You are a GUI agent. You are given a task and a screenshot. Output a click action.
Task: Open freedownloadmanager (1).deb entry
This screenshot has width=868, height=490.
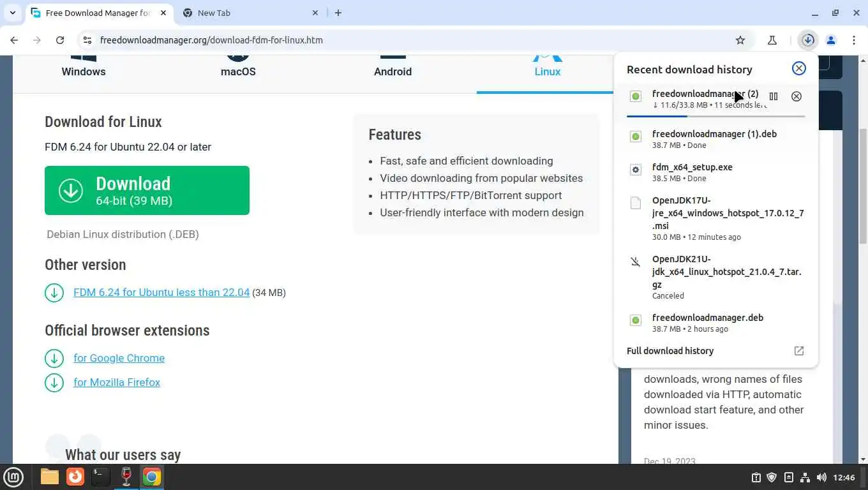[715, 140]
